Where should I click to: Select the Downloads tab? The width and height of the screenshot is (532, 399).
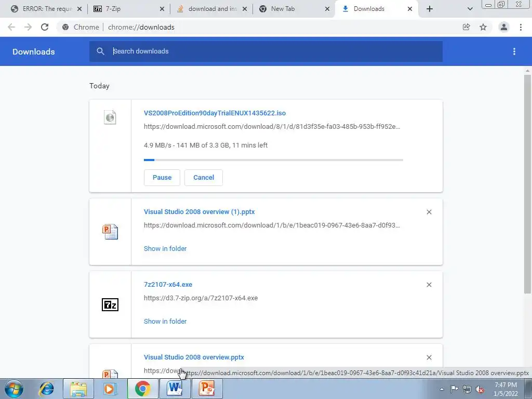[x=377, y=9]
